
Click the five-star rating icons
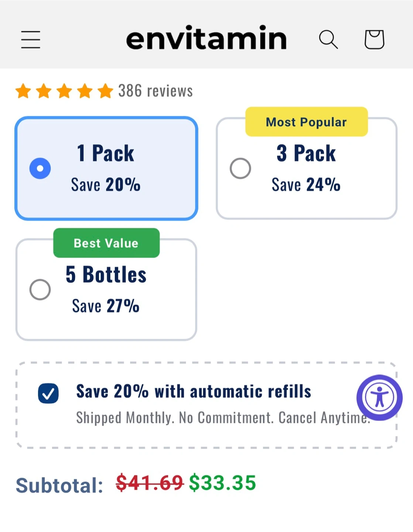point(64,91)
